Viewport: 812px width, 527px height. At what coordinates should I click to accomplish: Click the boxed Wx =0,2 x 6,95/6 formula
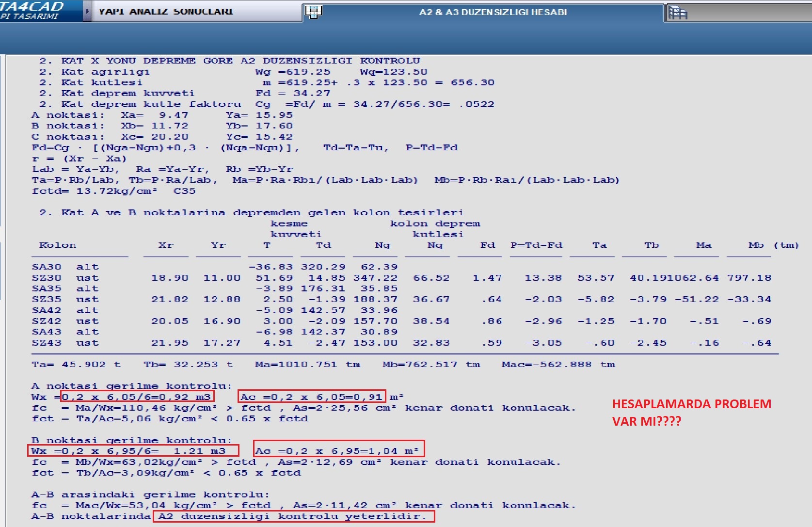[x=133, y=451]
